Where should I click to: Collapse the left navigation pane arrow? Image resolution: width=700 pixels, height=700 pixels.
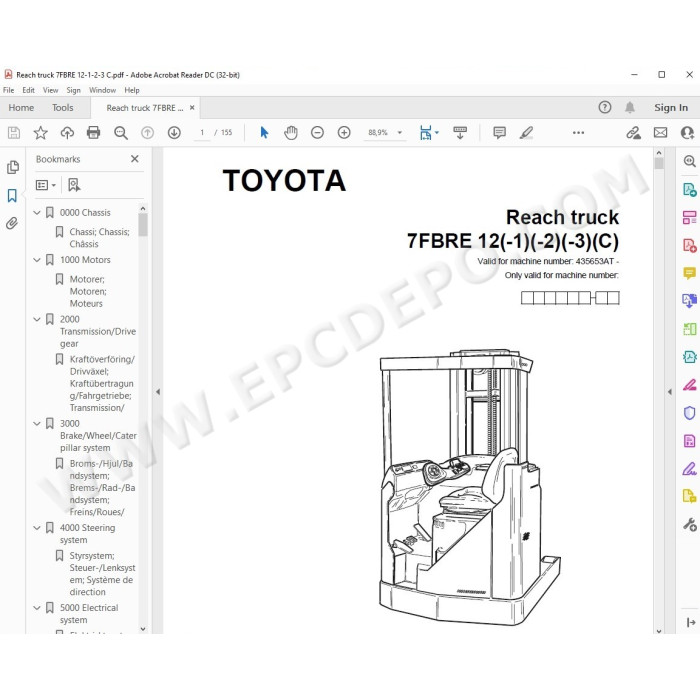158,392
